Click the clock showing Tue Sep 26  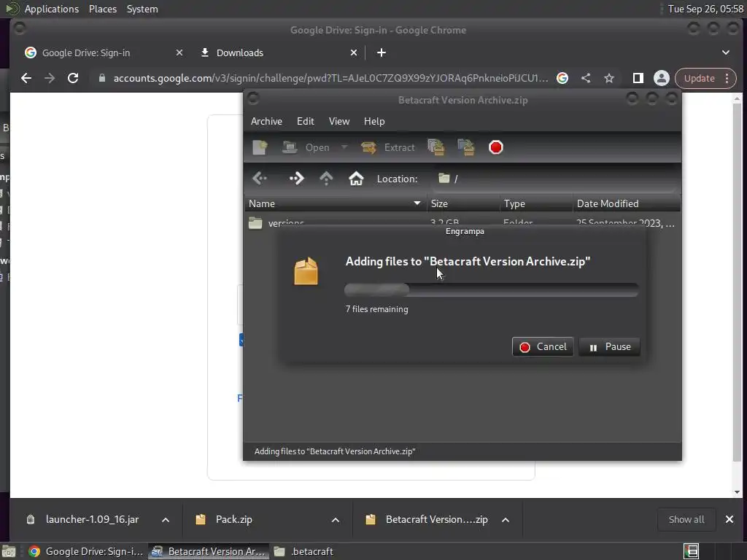coord(705,9)
